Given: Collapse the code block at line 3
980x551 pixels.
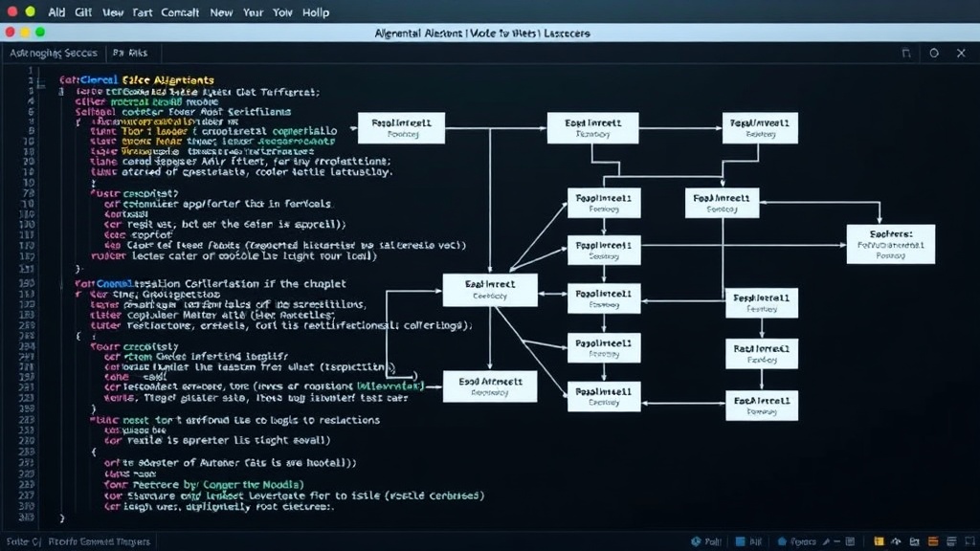Looking at the screenshot, I should point(61,92).
